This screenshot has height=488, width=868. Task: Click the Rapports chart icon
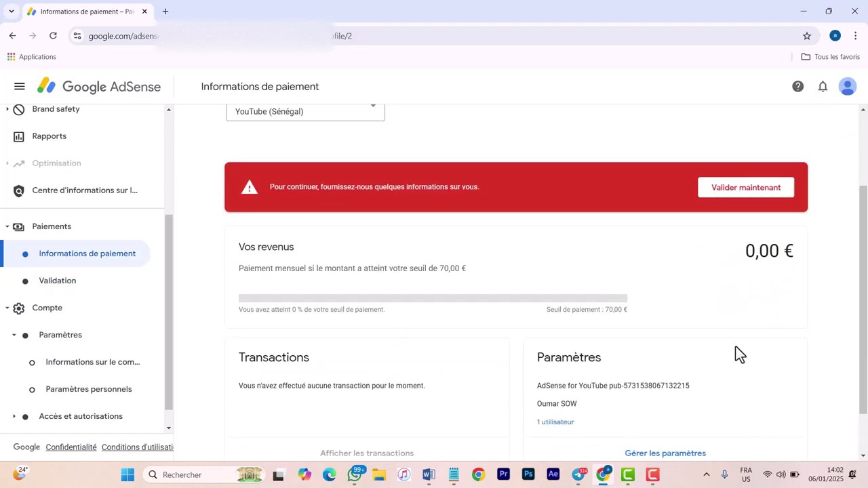[x=19, y=136]
